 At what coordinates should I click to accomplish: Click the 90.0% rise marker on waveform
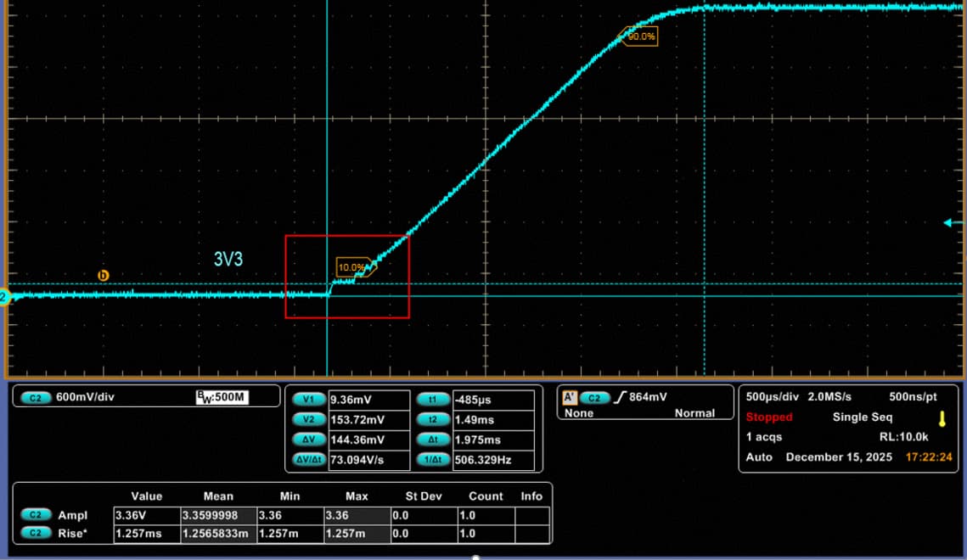[x=641, y=36]
